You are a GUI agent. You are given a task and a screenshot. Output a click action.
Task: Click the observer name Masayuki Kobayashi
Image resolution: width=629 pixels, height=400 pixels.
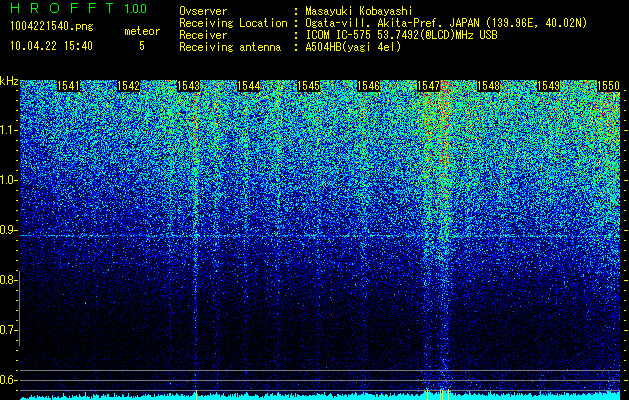(359, 11)
